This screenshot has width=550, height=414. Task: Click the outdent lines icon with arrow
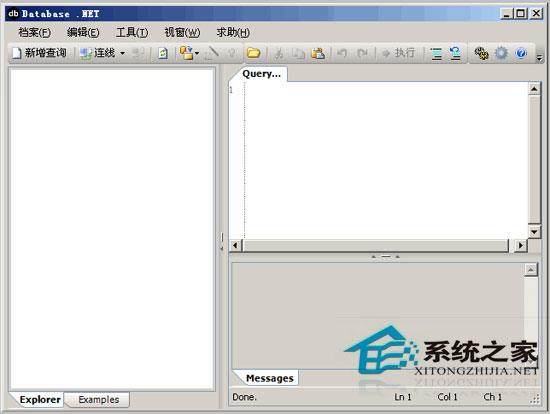tap(455, 53)
